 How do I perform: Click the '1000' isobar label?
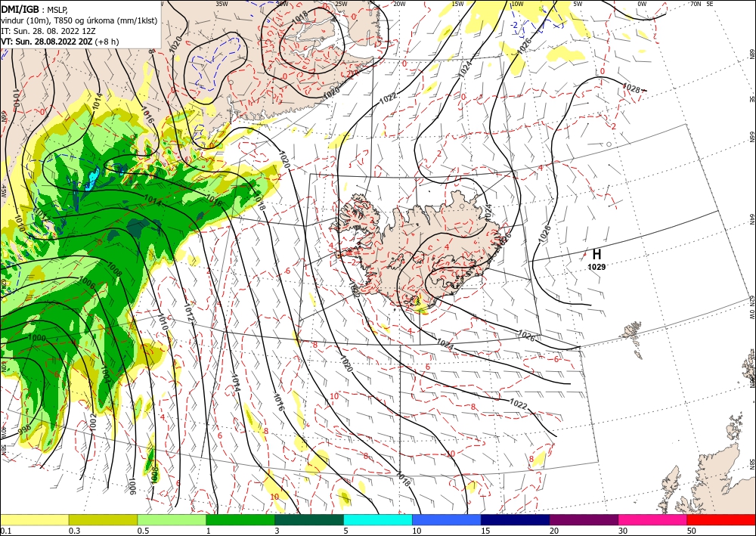(x=36, y=338)
